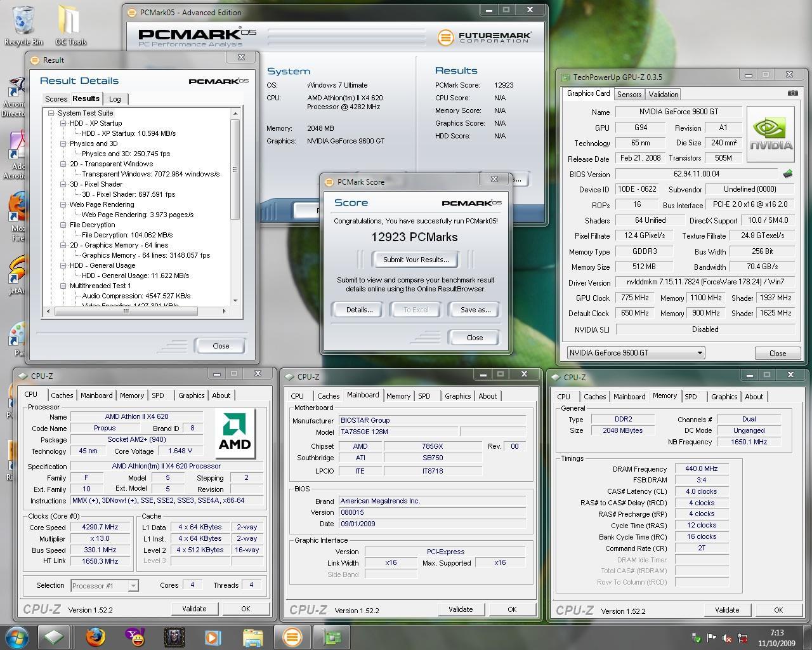812x650 pixels.
Task: Click the Windows Media Player taskbar icon
Action: (213, 637)
